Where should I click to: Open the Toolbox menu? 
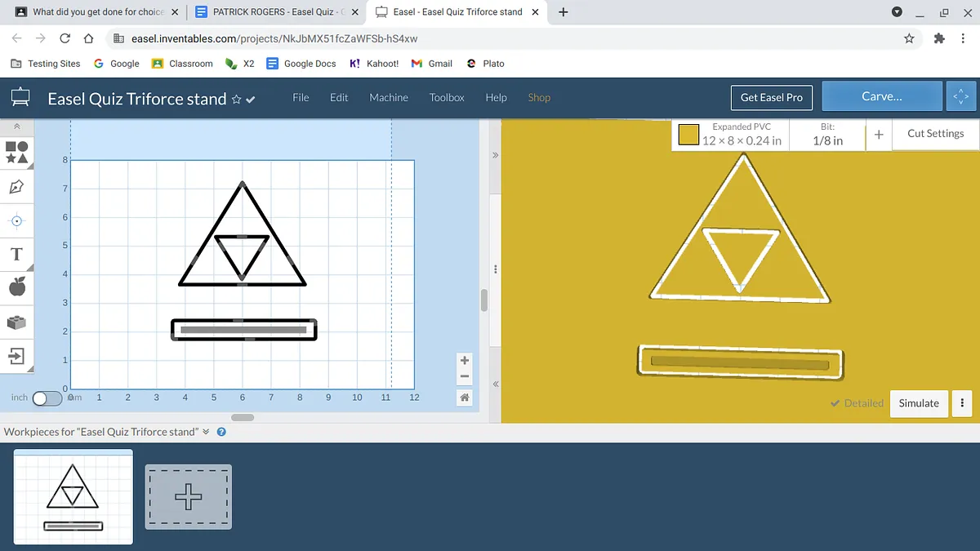coord(447,97)
